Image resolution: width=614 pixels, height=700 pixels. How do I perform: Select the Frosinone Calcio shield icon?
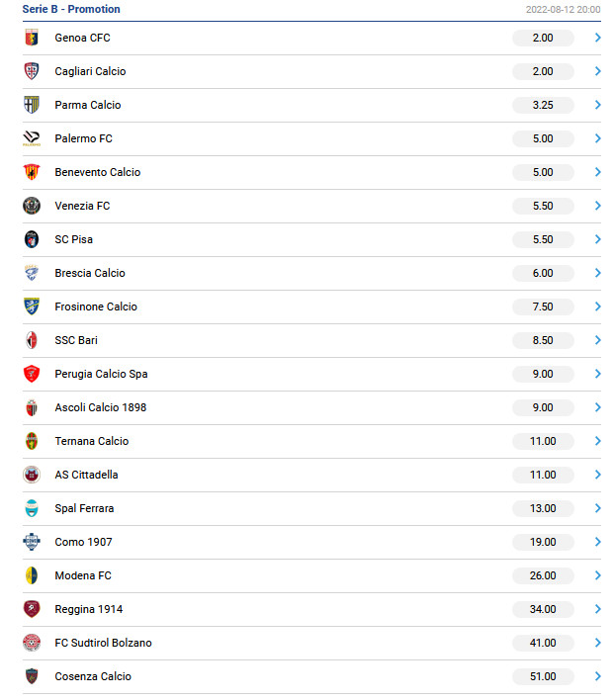(x=32, y=306)
